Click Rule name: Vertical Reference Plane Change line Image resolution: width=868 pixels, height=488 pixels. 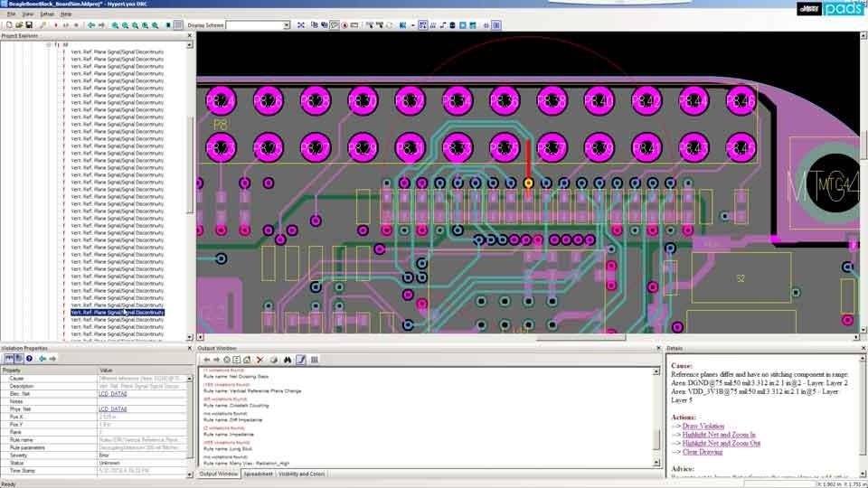click(x=252, y=391)
